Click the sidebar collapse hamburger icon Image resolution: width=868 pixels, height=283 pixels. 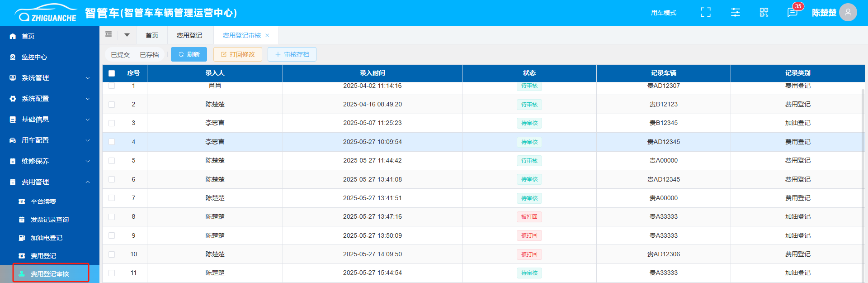click(x=108, y=34)
